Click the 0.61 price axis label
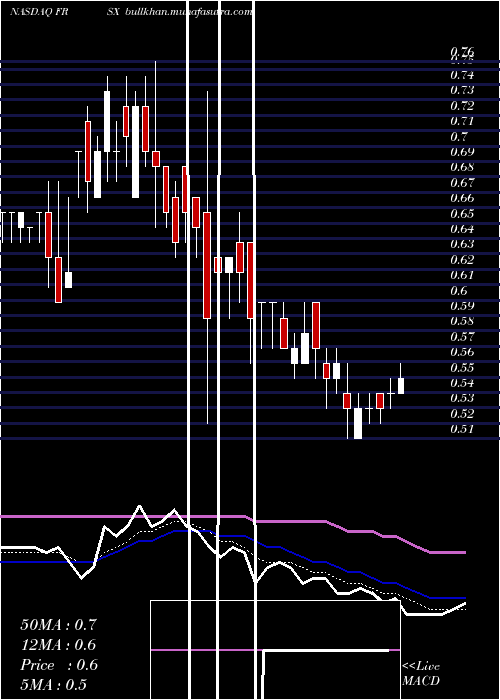 tap(462, 275)
